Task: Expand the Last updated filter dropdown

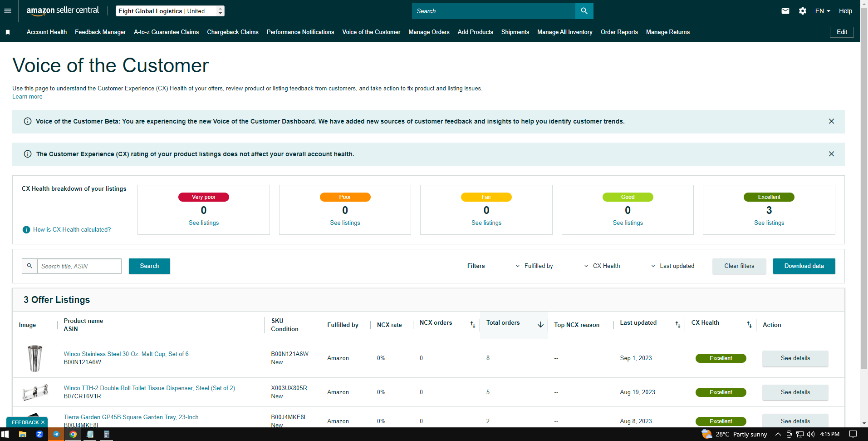Action: pos(673,266)
